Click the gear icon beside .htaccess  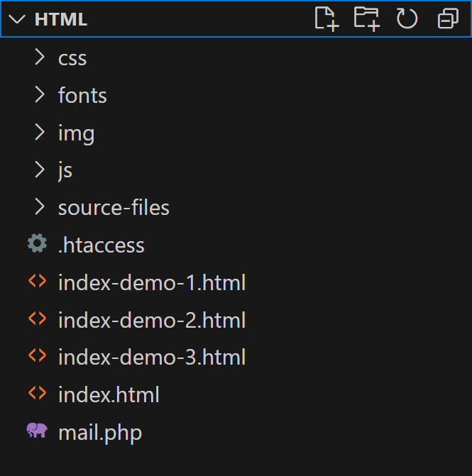click(x=37, y=243)
